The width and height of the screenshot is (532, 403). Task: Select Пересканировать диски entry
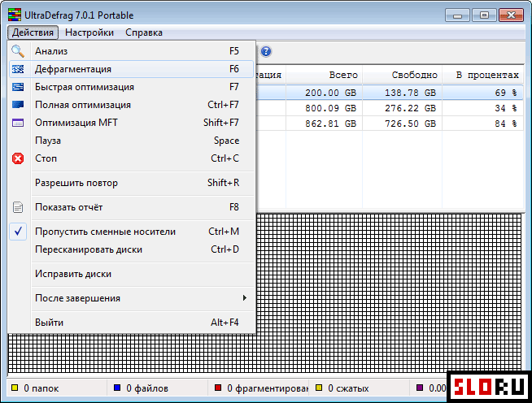pos(132,249)
